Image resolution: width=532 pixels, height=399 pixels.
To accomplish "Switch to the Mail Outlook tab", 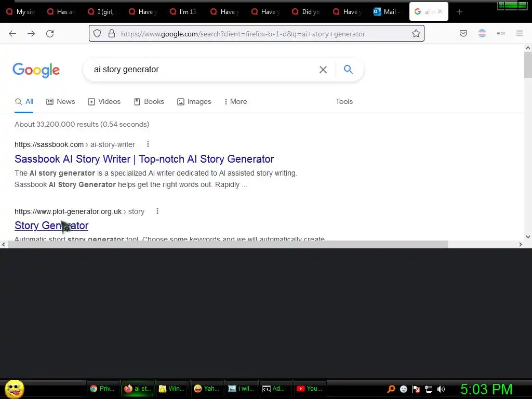I will coord(388,12).
